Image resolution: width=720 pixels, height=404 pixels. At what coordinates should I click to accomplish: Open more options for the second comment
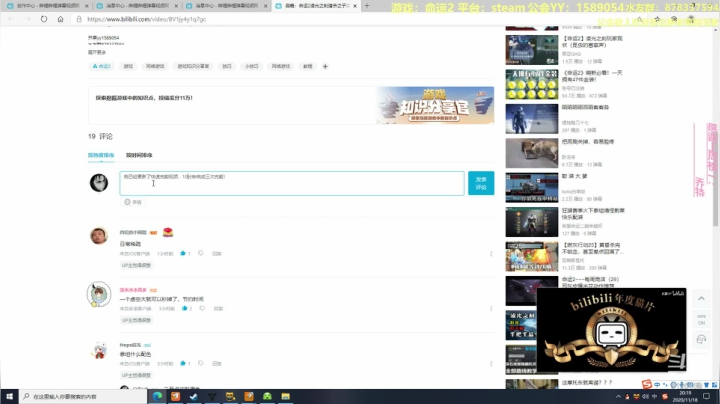tap(491, 309)
